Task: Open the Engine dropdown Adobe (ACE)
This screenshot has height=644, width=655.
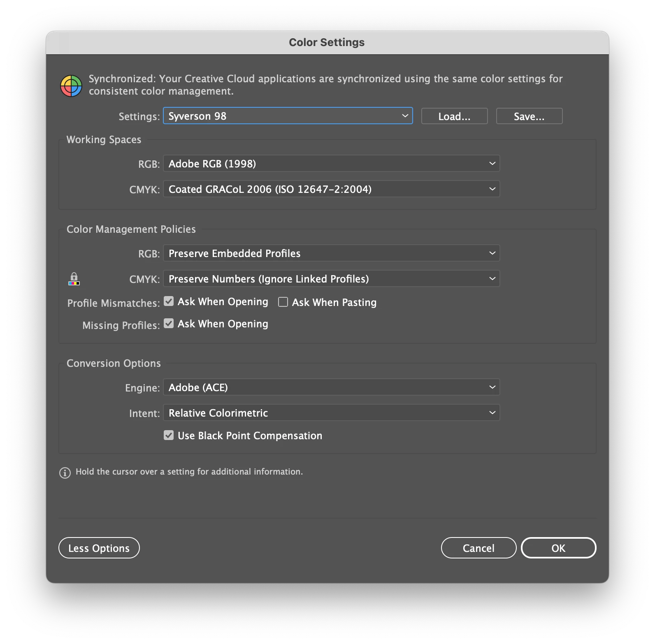Action: [332, 387]
